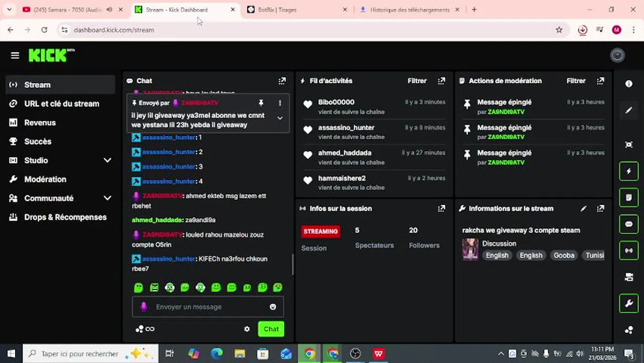Image resolution: width=644 pixels, height=363 pixels.
Task: Open the Kick hamburger menu
Action: click(x=15, y=55)
